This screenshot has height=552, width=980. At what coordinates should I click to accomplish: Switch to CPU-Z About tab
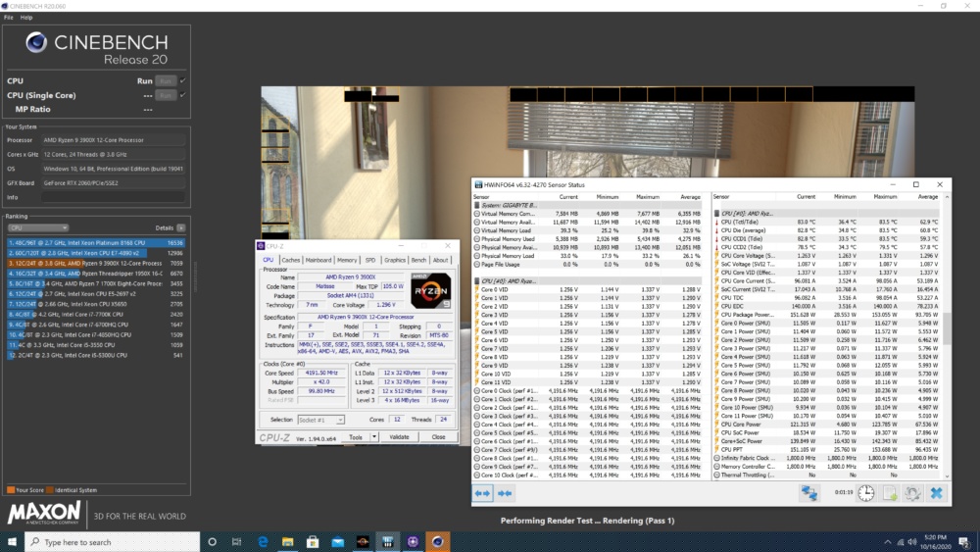coord(440,260)
